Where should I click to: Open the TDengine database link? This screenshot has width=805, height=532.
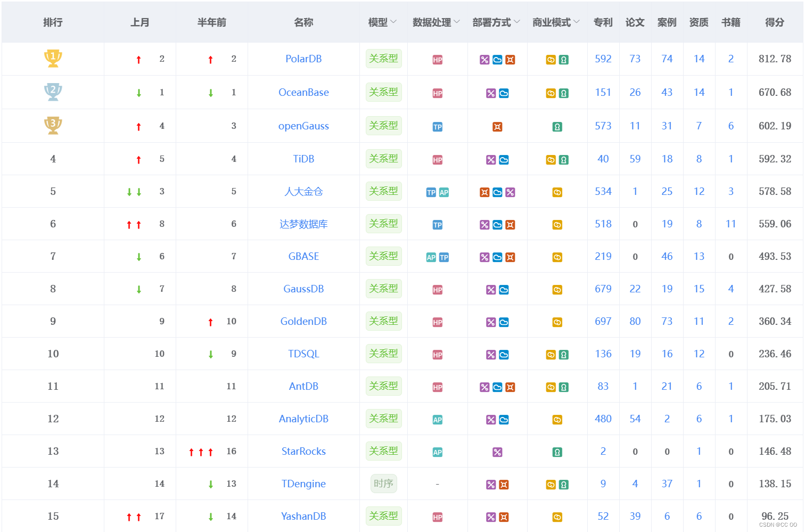coord(303,484)
